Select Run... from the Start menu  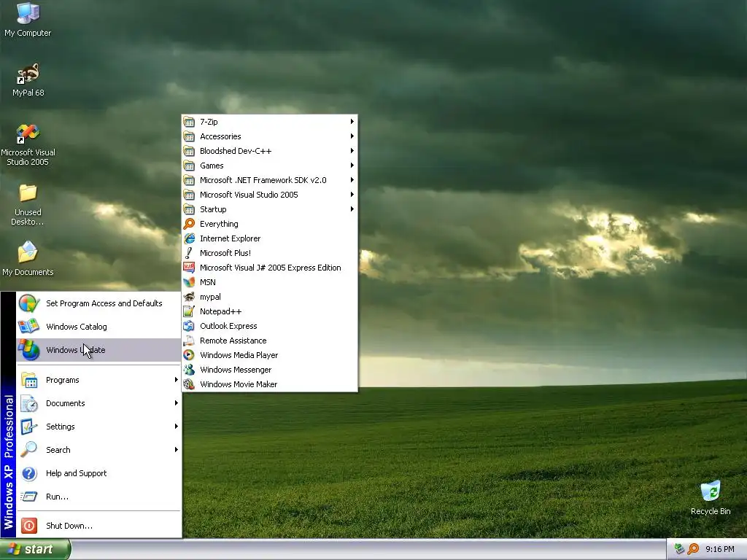tap(98, 497)
